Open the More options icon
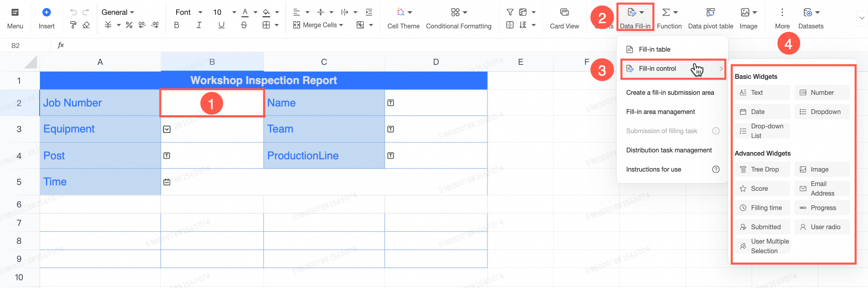The image size is (868, 288). 782,12
